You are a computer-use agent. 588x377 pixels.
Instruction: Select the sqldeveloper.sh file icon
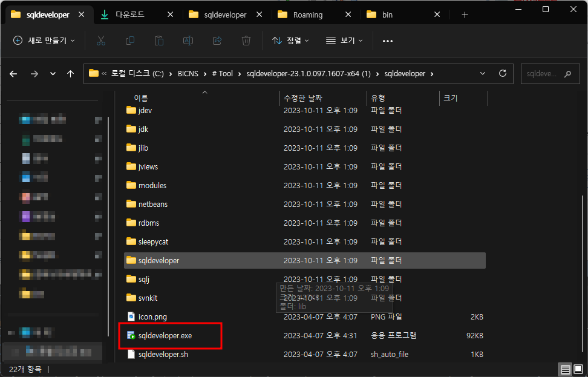[x=131, y=354]
